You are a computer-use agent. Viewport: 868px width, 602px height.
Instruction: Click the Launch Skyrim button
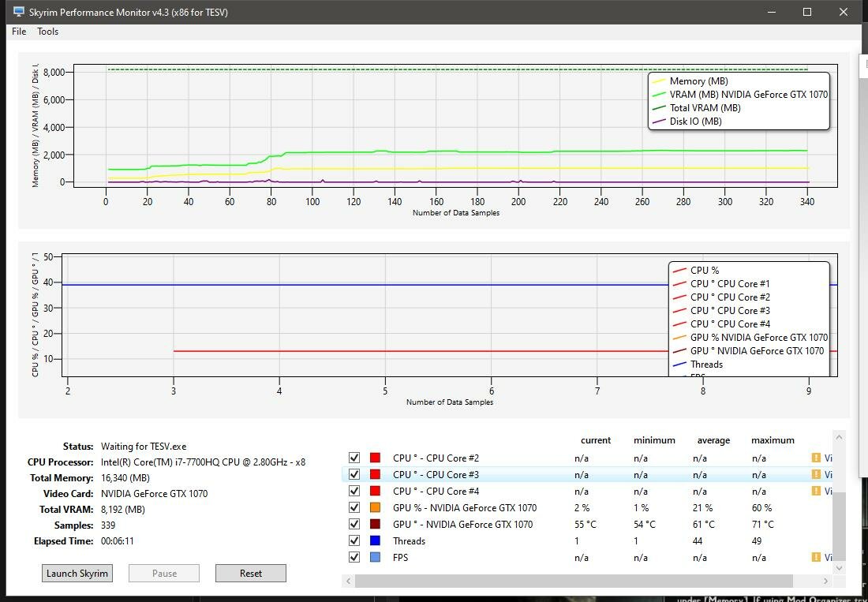point(77,574)
